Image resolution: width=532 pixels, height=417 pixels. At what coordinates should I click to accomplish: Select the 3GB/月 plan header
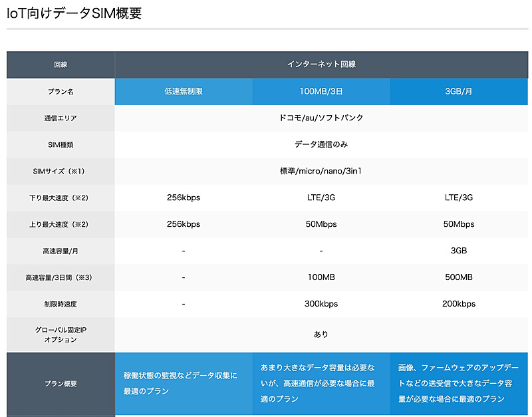click(459, 92)
